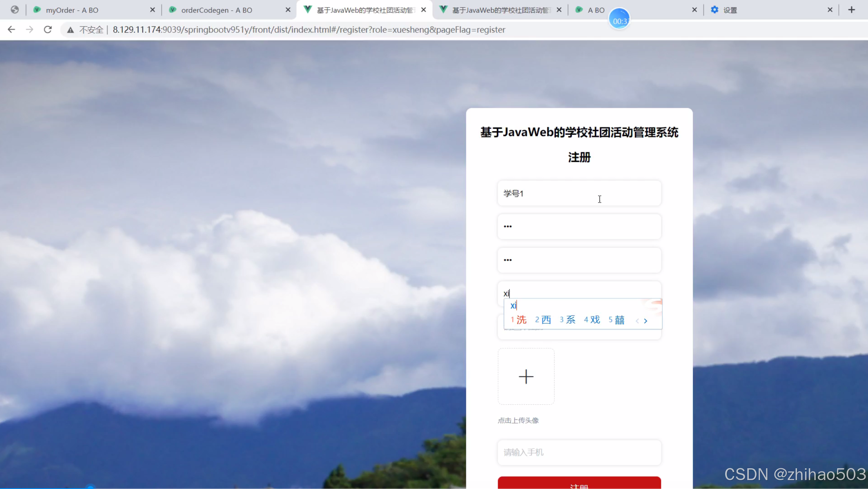Select candidate 戏 in the pinyin popup
Viewport: 868px width, 489px height.
[595, 320]
